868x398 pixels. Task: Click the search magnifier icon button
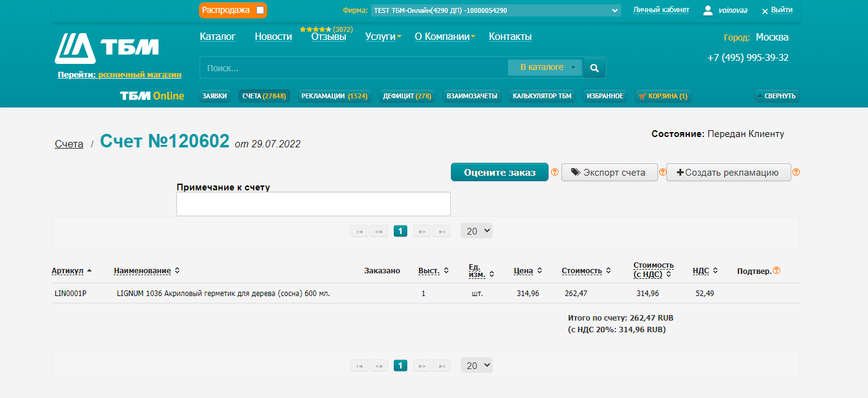pyautogui.click(x=594, y=68)
